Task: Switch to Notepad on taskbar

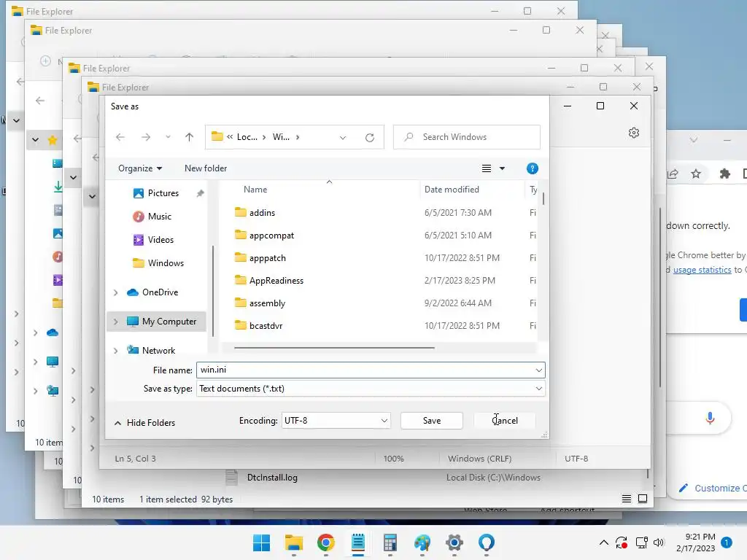Action: tap(358, 542)
